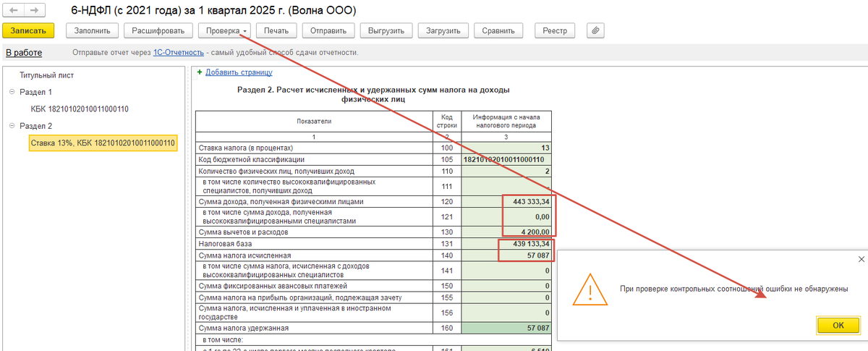Click Загрузить to import data
The height and width of the screenshot is (351, 868).
(x=443, y=30)
